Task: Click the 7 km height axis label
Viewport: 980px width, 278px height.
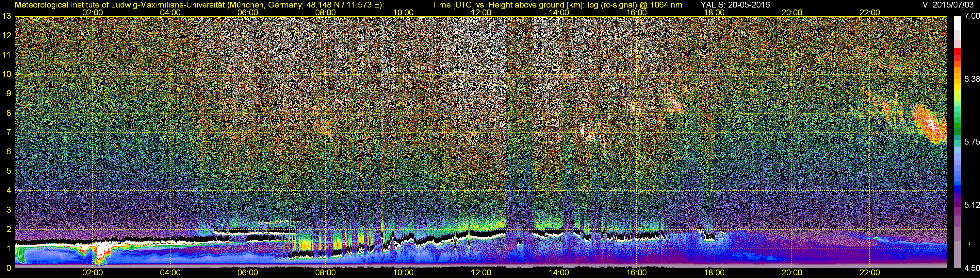Action: pos(9,132)
